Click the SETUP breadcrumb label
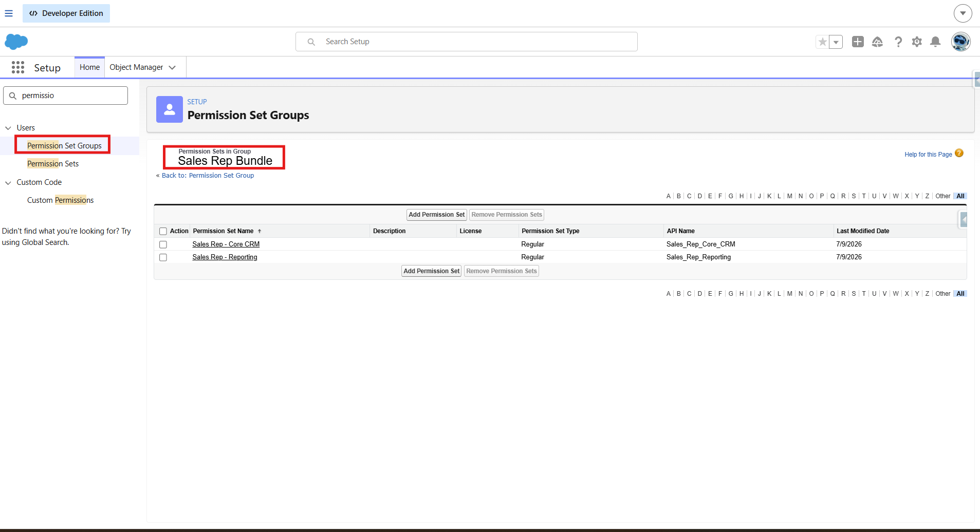Image resolution: width=980 pixels, height=532 pixels. [x=197, y=102]
